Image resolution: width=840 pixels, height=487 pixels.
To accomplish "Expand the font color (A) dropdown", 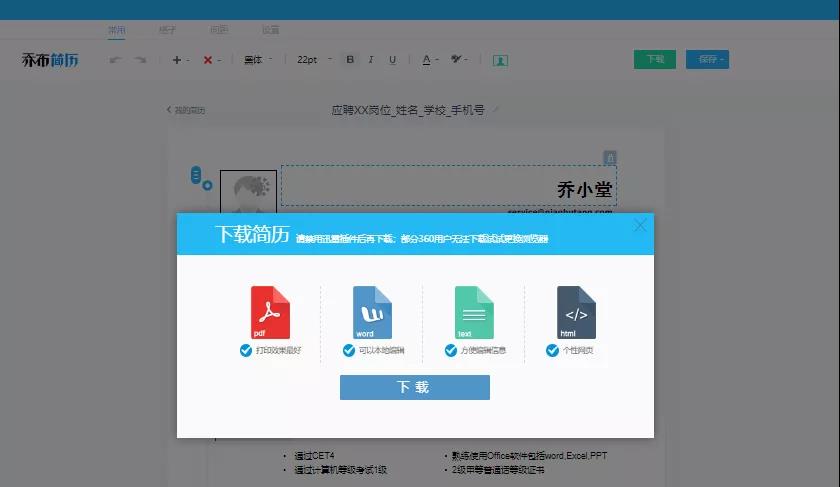I will 430,60.
